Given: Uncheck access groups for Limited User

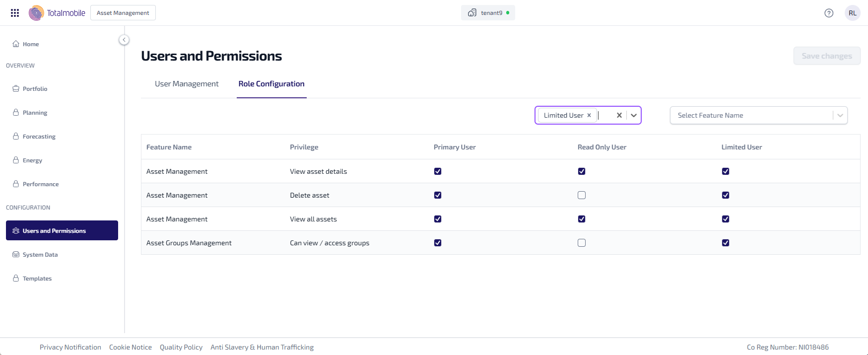Looking at the screenshot, I should click(x=726, y=243).
